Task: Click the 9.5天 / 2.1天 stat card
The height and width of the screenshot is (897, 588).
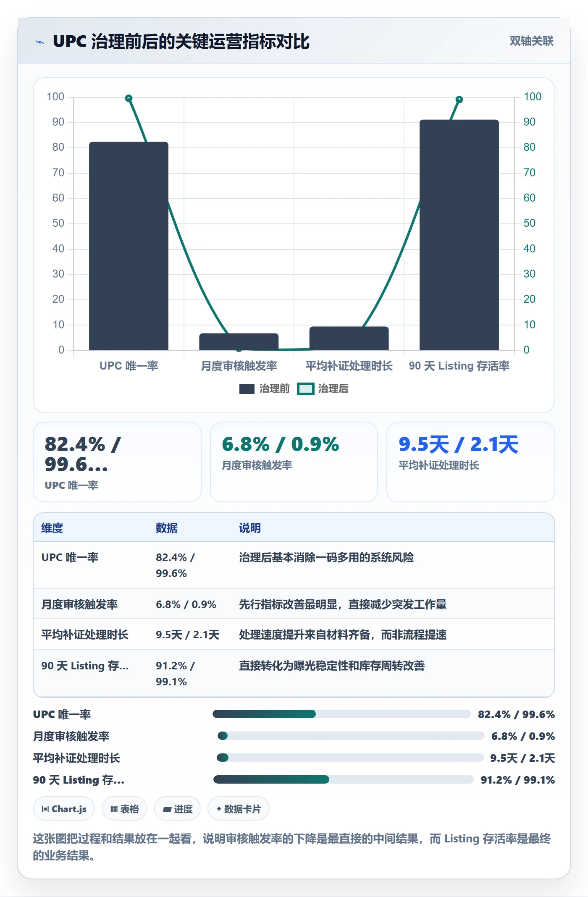Action: tap(471, 462)
